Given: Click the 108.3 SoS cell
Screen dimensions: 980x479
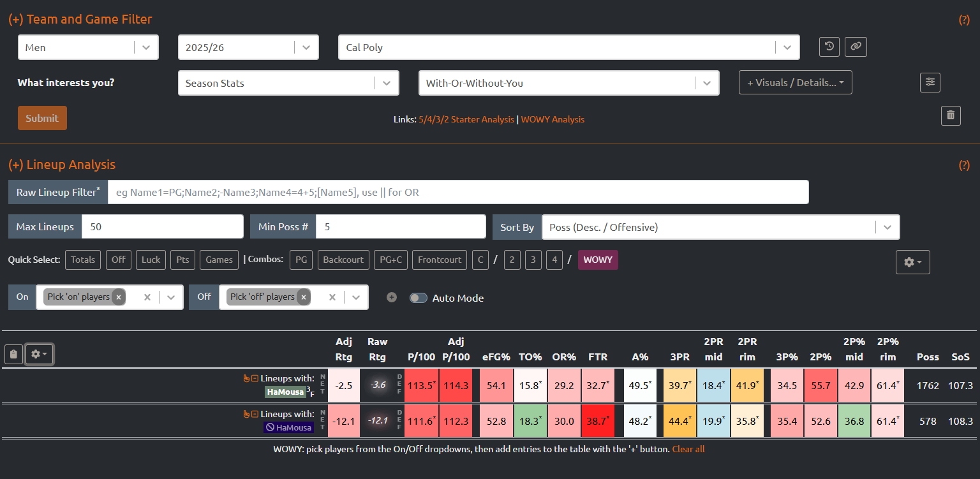Looking at the screenshot, I should click(x=961, y=421).
